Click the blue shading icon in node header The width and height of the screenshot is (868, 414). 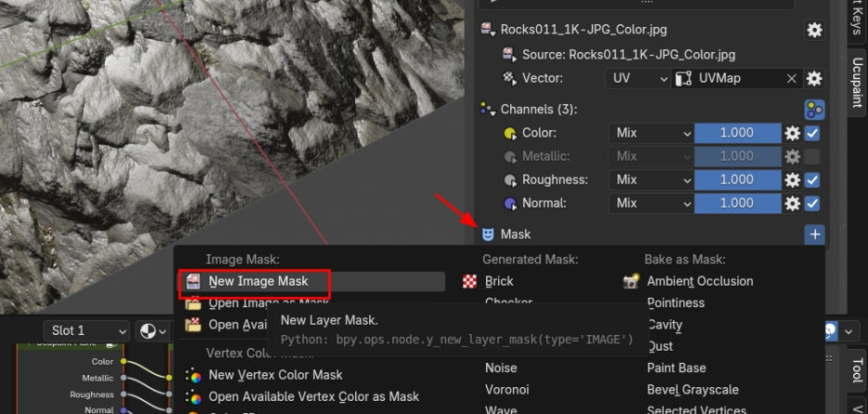click(x=829, y=331)
